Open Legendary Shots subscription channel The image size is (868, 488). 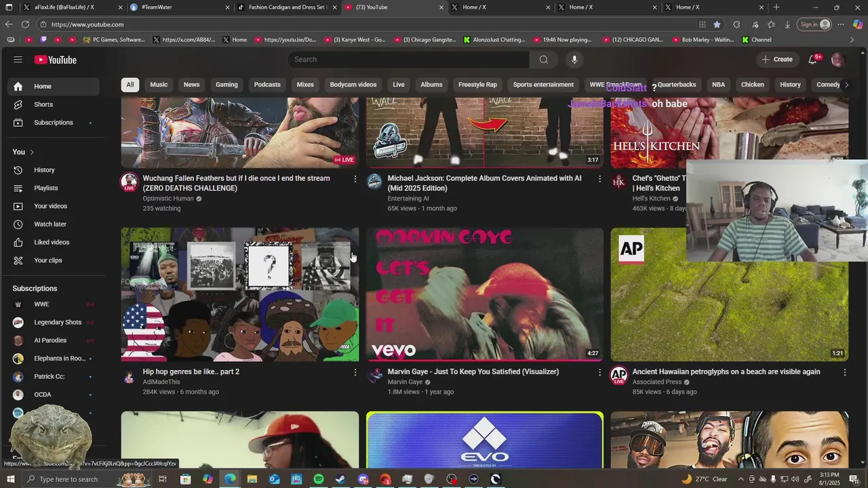coord(54,322)
